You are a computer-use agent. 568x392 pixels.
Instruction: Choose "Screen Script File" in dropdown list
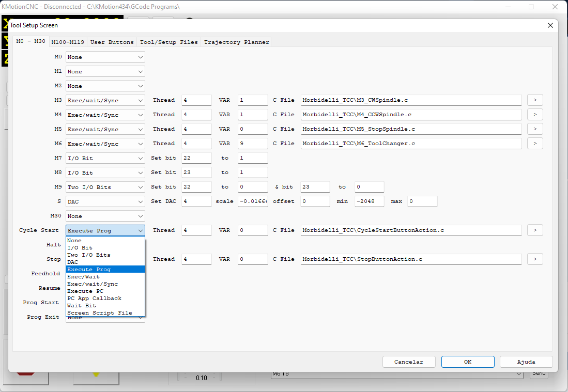(100, 313)
